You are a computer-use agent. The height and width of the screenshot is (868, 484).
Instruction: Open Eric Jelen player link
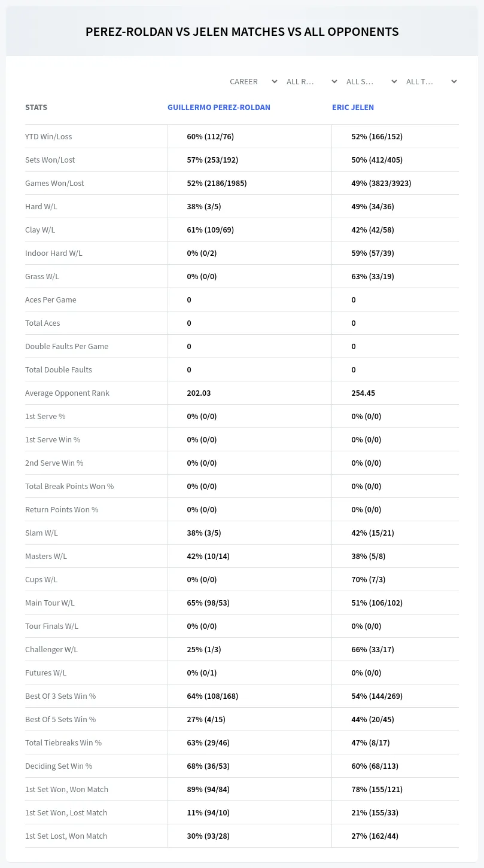(353, 108)
